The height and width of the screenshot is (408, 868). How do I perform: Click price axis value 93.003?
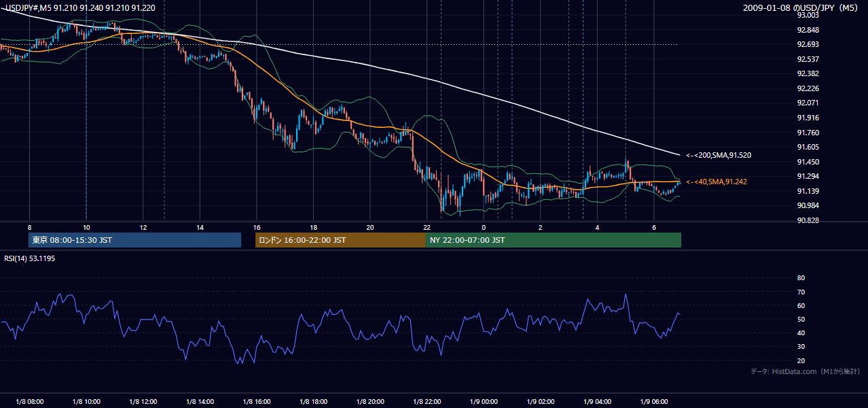pyautogui.click(x=808, y=15)
